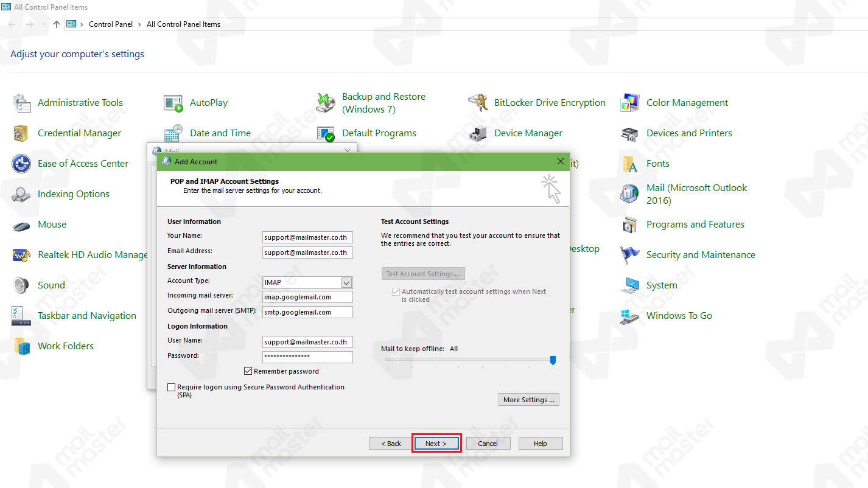The image size is (868, 488).
Task: Open the Default Programs icon
Action: point(326,133)
